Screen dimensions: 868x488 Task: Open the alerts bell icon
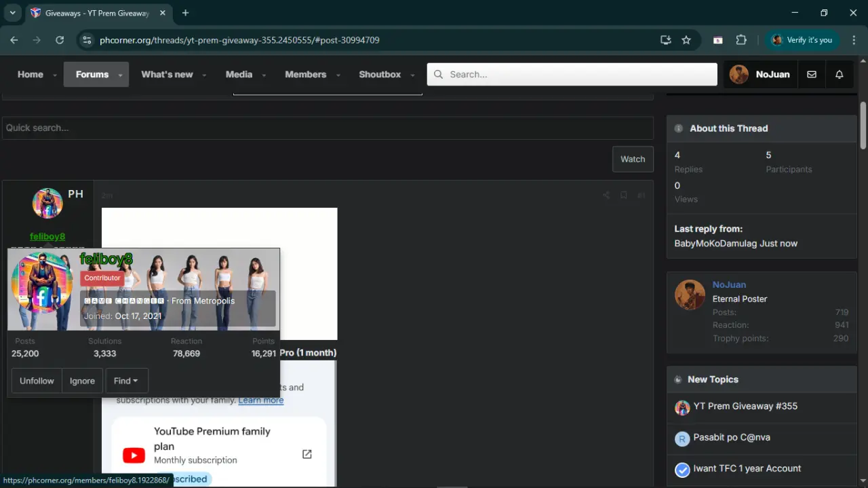pos(840,75)
